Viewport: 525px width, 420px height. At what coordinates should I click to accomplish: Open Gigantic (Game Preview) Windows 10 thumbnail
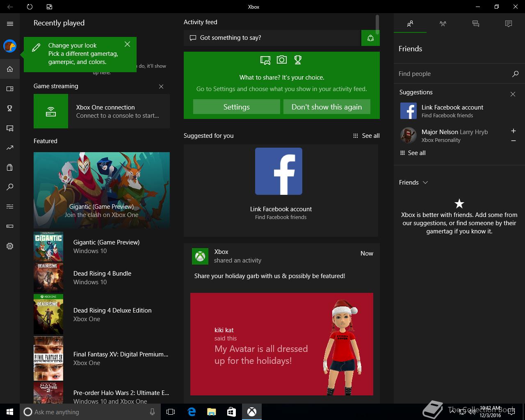48,247
